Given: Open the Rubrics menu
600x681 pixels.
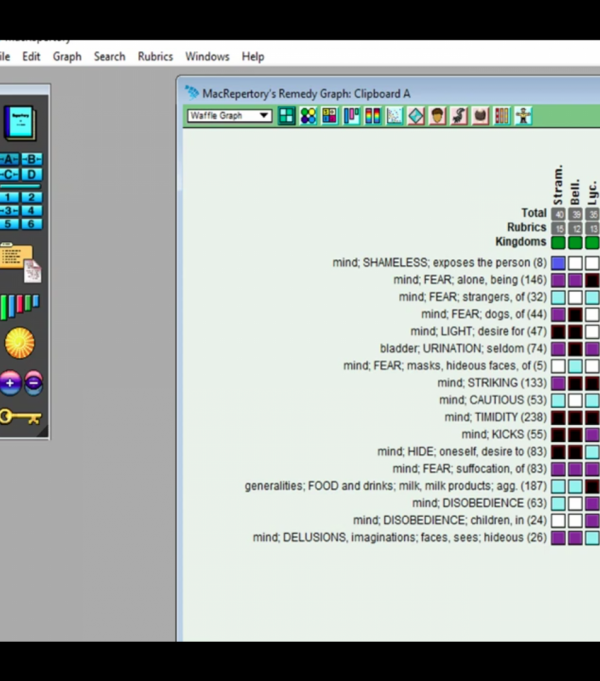Looking at the screenshot, I should pyautogui.click(x=155, y=56).
